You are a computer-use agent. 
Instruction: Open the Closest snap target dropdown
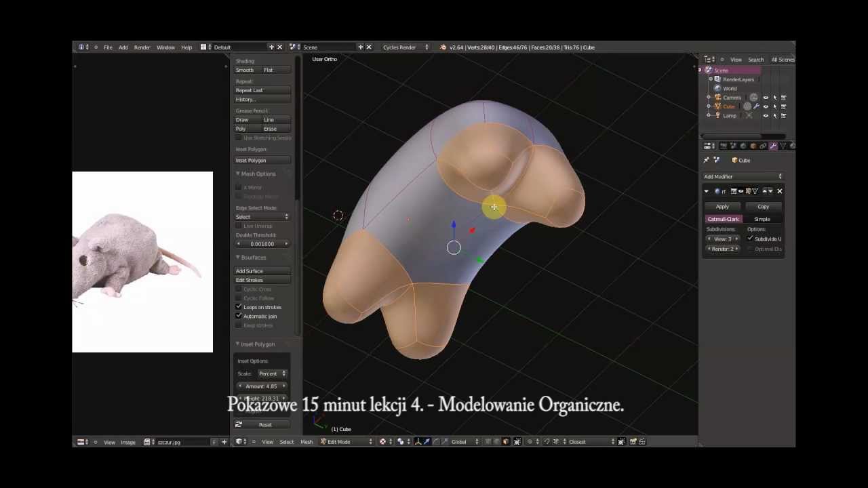[591, 442]
